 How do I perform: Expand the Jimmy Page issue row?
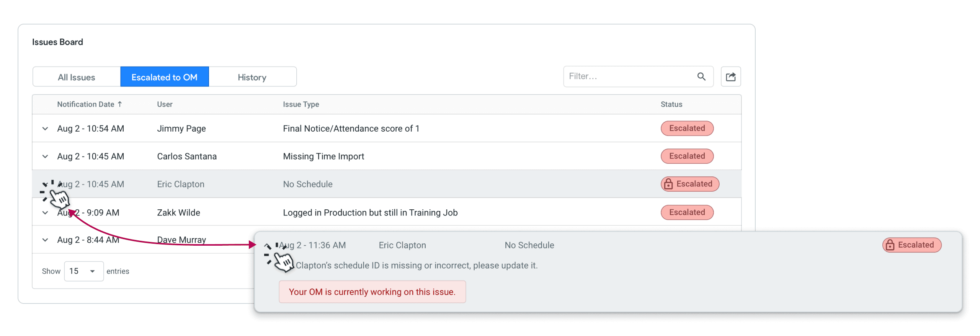[x=45, y=129]
